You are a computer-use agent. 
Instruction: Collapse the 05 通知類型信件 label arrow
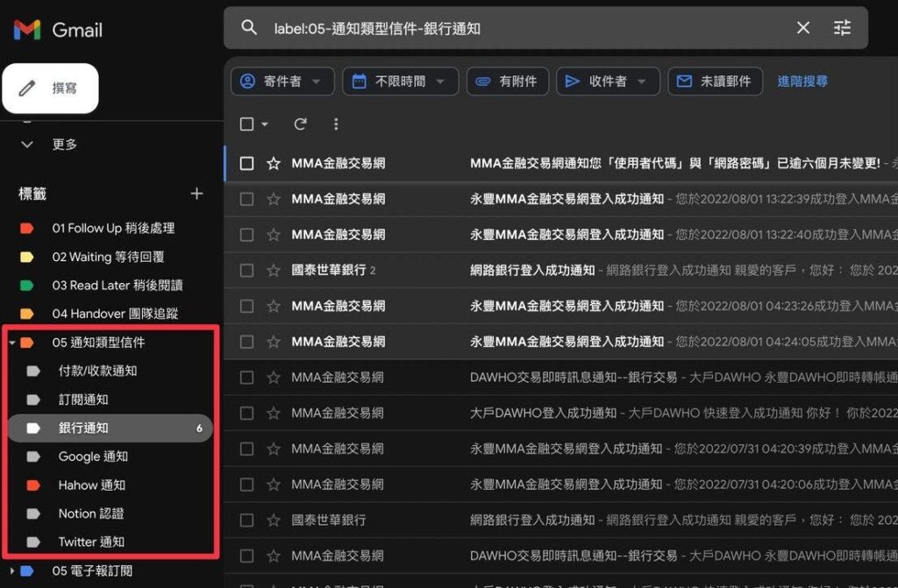click(x=12, y=343)
